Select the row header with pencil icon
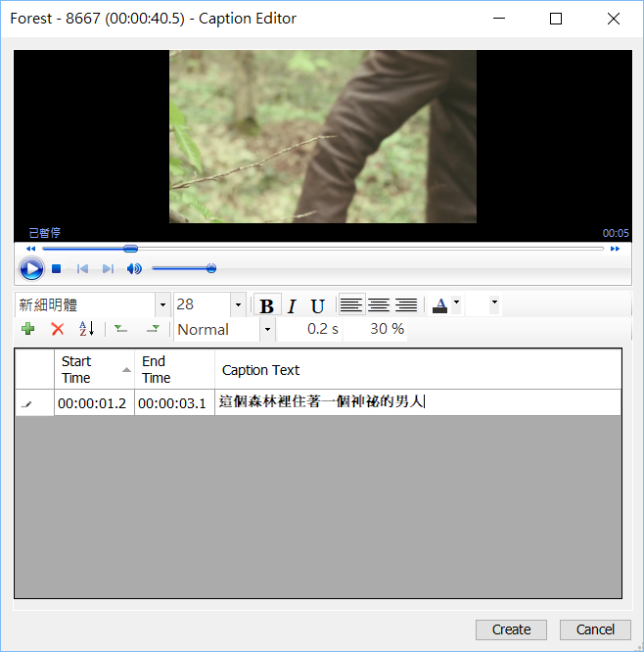Screen dimensions: 644x652 point(34,403)
